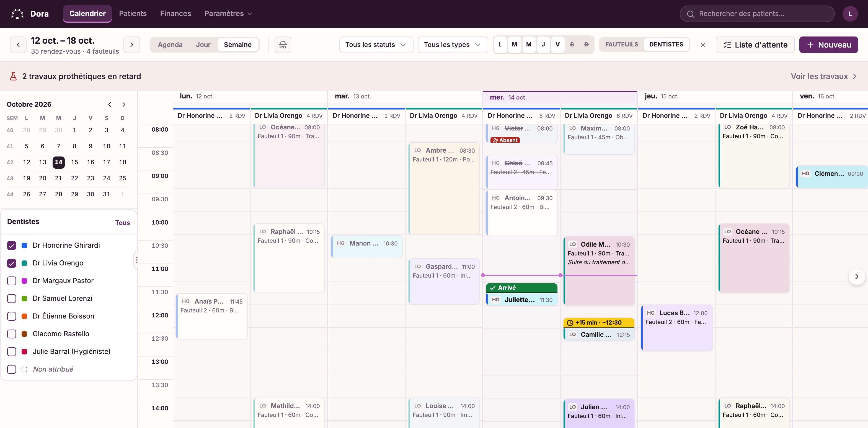Click the Dora logo icon
This screenshot has height=428, width=868.
tap(17, 14)
